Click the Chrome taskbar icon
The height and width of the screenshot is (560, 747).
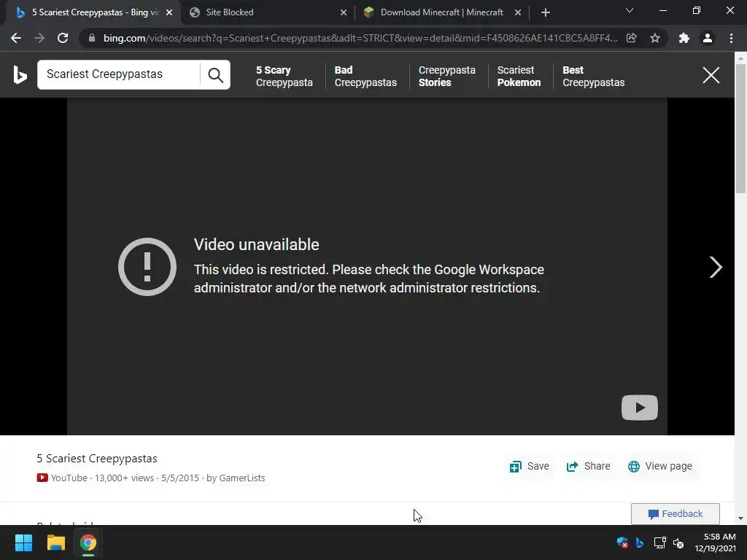click(x=88, y=542)
